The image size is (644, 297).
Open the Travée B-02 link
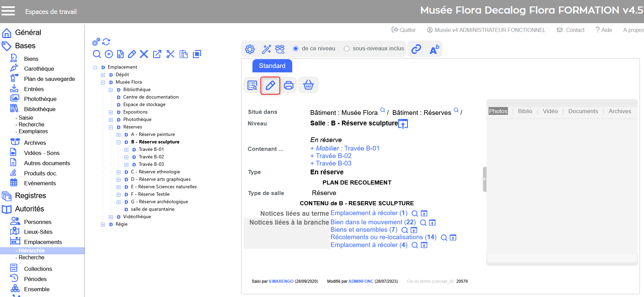click(x=333, y=156)
